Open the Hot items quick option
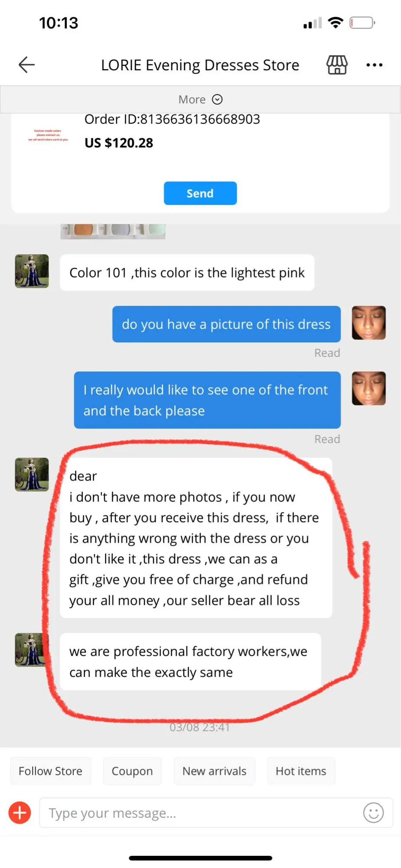The height and width of the screenshot is (868, 401). [x=301, y=771]
